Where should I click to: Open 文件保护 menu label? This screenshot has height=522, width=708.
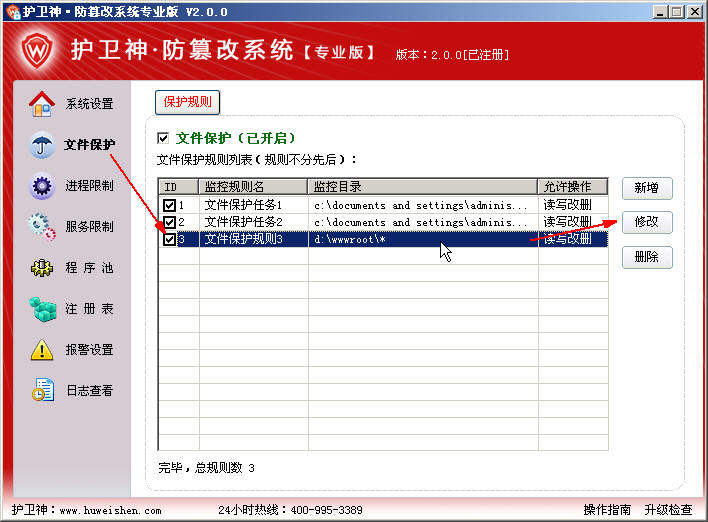point(89,144)
